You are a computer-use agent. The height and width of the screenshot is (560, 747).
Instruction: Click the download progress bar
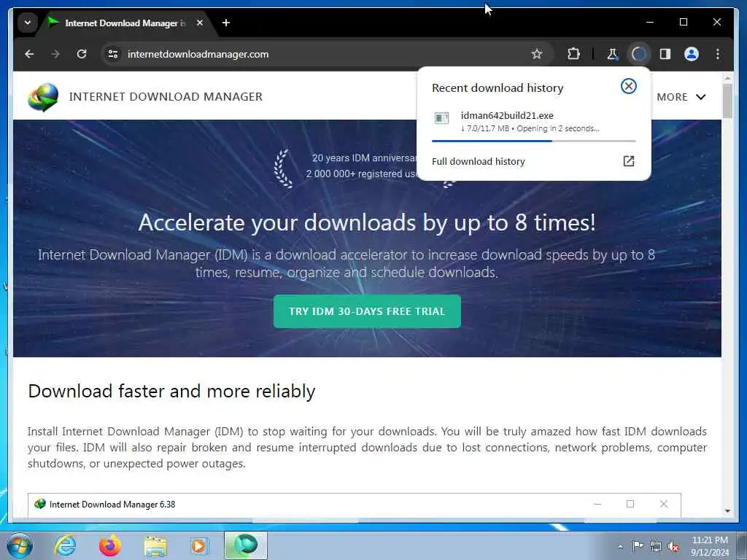533,141
